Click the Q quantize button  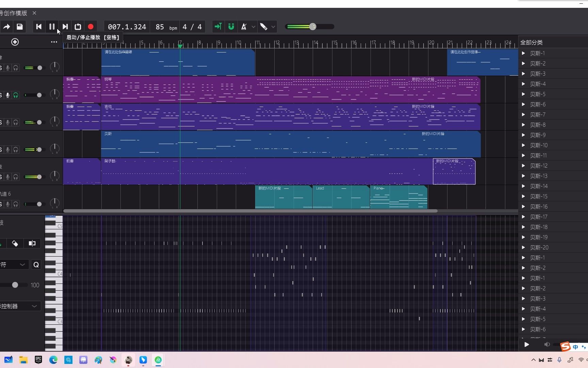point(36,265)
